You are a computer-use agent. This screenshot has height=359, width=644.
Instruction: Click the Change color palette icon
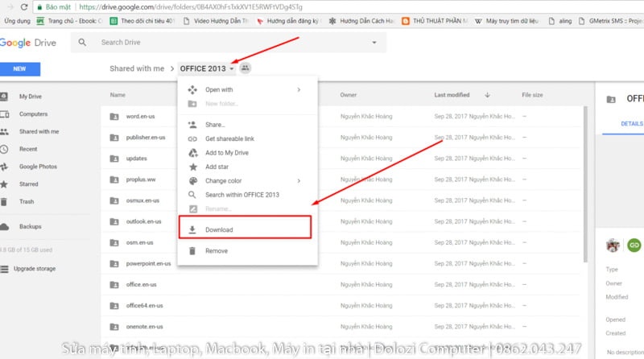pos(192,181)
